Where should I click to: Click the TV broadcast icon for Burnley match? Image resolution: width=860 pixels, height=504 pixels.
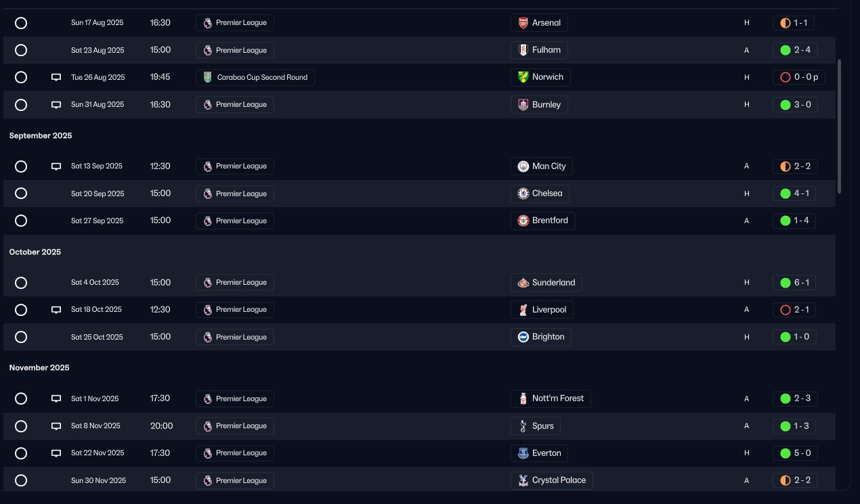coord(56,105)
